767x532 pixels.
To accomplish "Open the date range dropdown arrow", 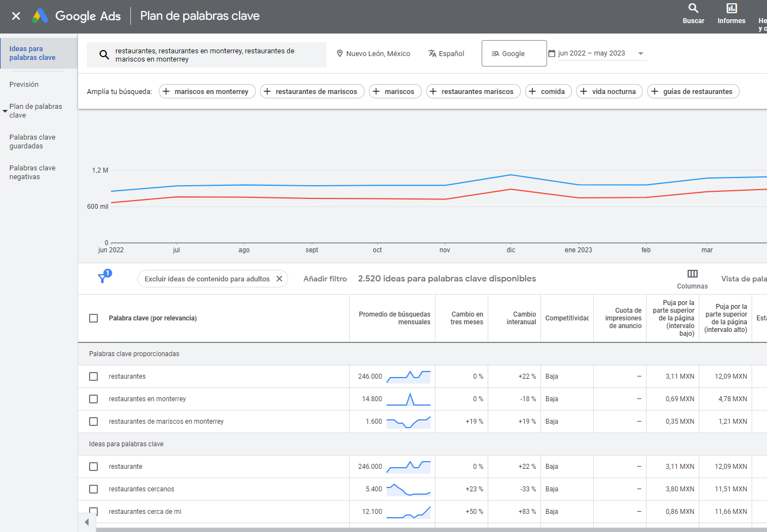I will click(641, 53).
